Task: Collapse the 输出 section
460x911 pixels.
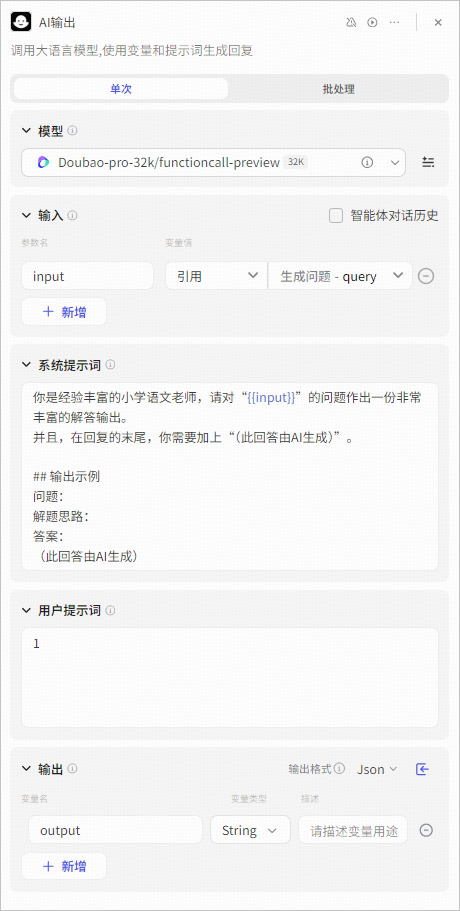Action: 26,769
